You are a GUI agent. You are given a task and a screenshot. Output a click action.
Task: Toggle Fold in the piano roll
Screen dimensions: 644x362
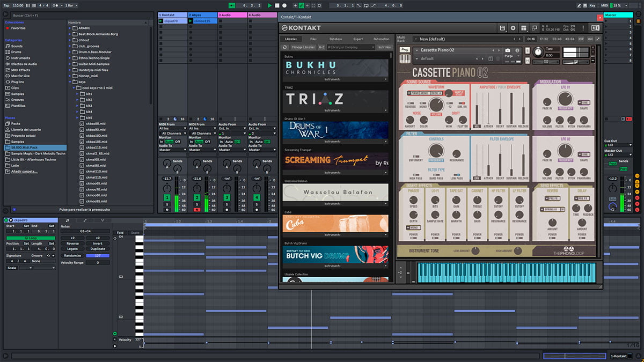120,233
